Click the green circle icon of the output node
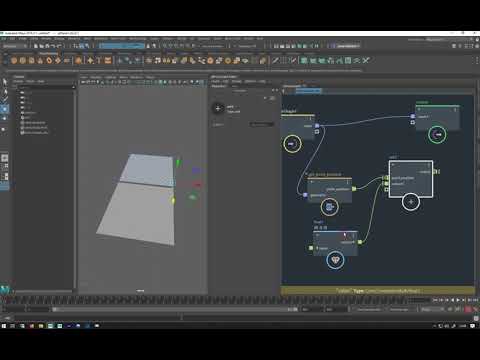The height and width of the screenshot is (360, 480). tap(437, 135)
